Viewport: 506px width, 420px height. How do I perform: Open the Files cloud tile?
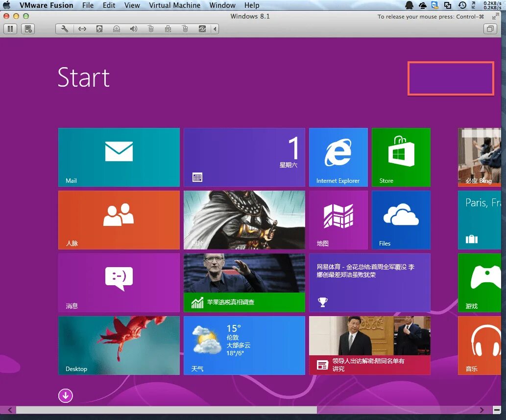coord(401,220)
